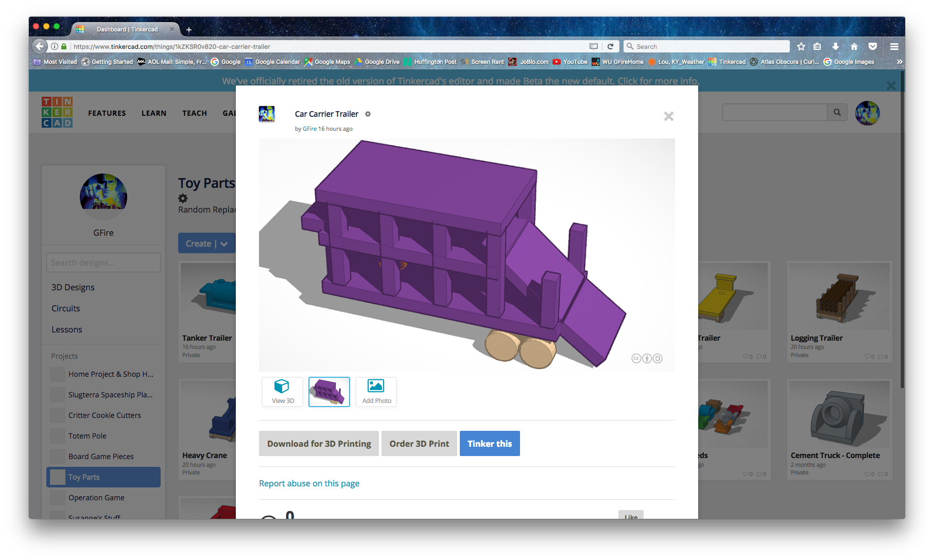The height and width of the screenshot is (560, 934).
Task: Toggle reader view icon in address bar
Action: pos(594,46)
